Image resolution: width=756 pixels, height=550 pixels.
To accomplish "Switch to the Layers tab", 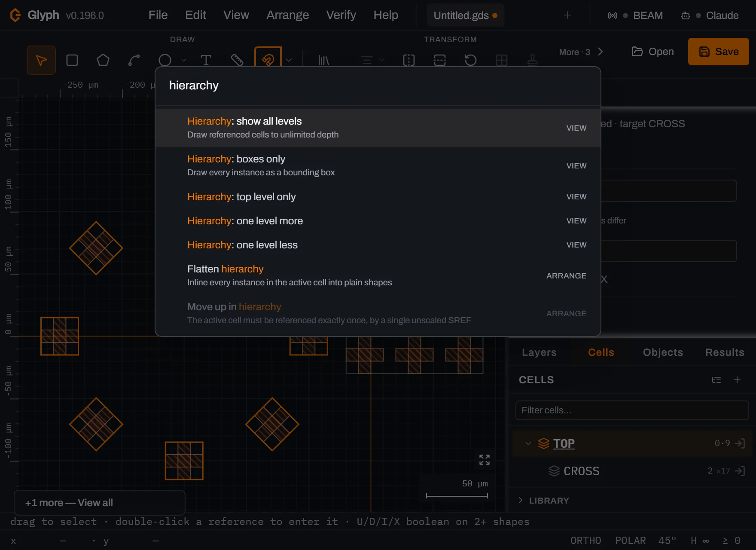I will click(x=539, y=352).
